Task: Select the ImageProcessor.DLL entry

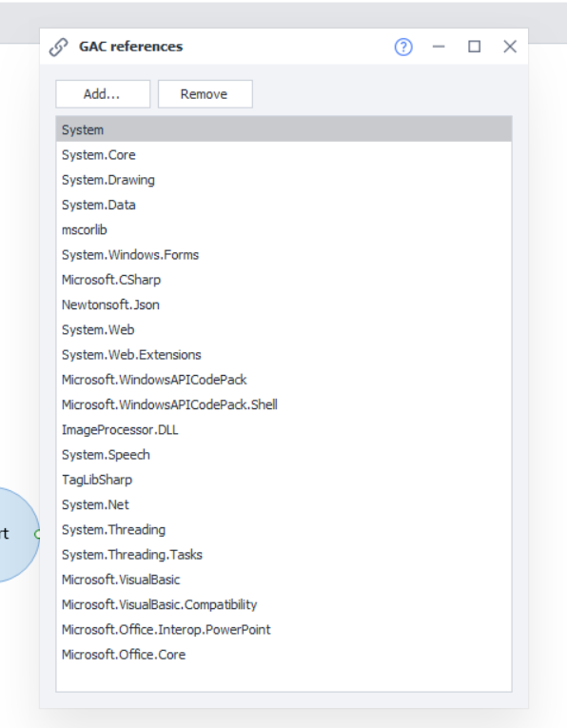Action: pyautogui.click(x=283, y=429)
